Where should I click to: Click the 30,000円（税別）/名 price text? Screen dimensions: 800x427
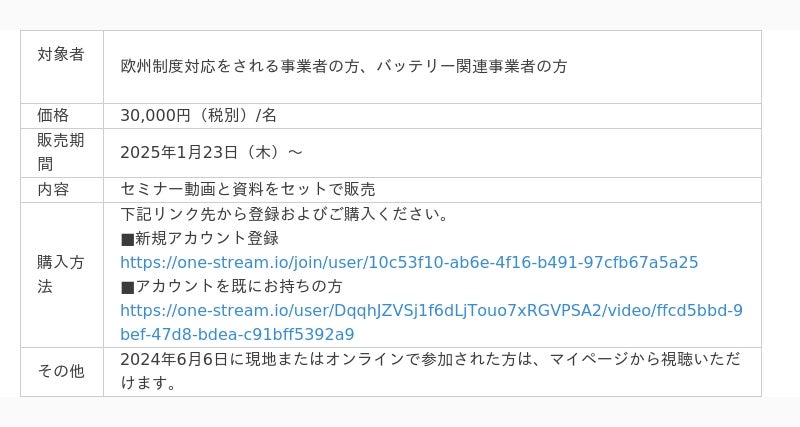pos(198,115)
